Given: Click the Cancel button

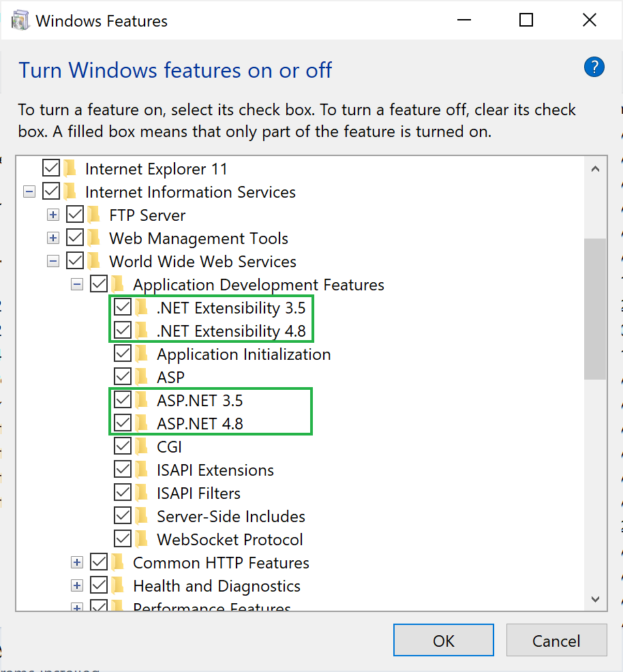Looking at the screenshot, I should (556, 640).
